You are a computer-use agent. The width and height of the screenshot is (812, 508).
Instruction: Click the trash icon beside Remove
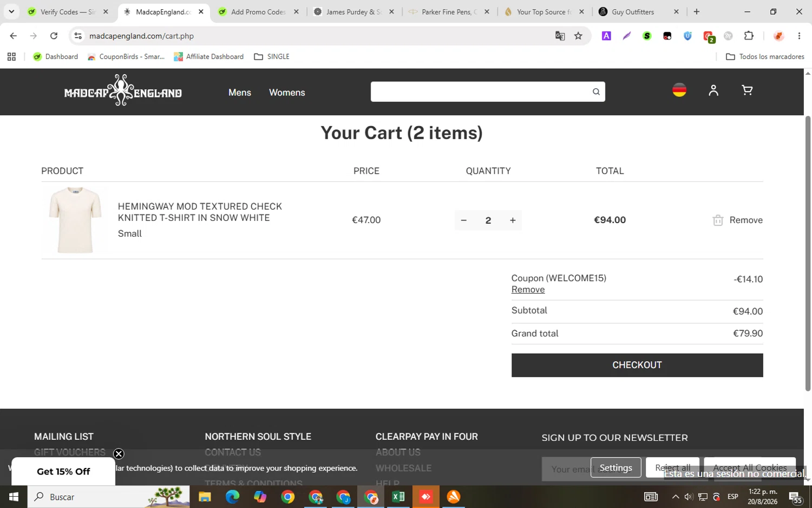click(x=718, y=220)
